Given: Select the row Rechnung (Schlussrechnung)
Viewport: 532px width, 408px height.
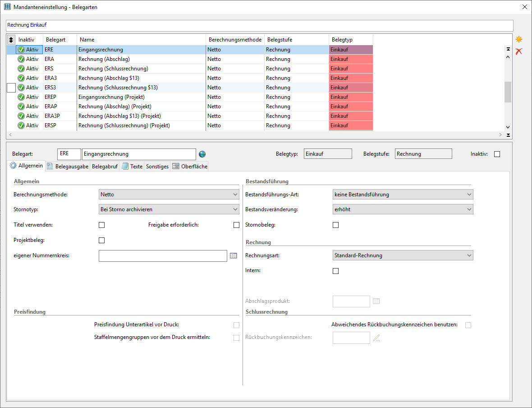Looking at the screenshot, I should tap(190, 69).
